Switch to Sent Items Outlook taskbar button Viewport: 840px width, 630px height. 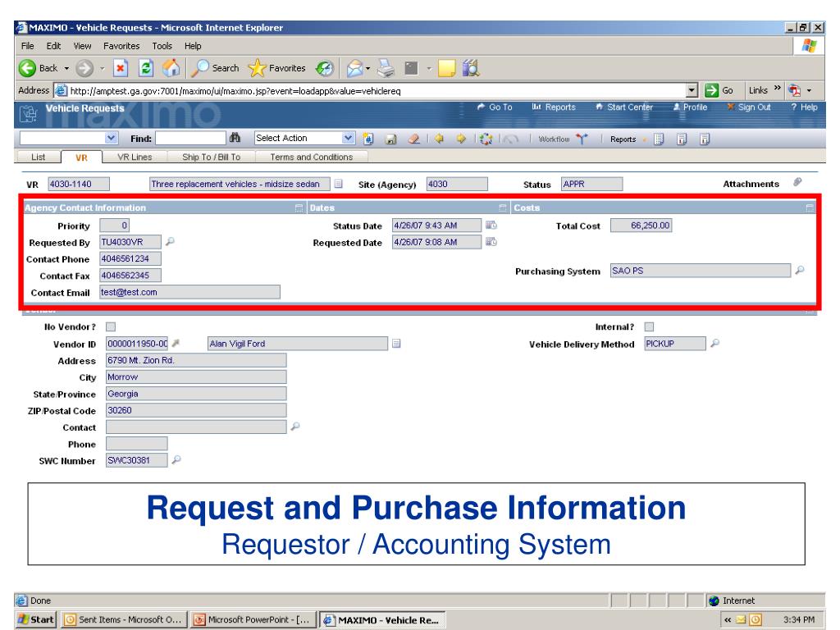coord(125,620)
